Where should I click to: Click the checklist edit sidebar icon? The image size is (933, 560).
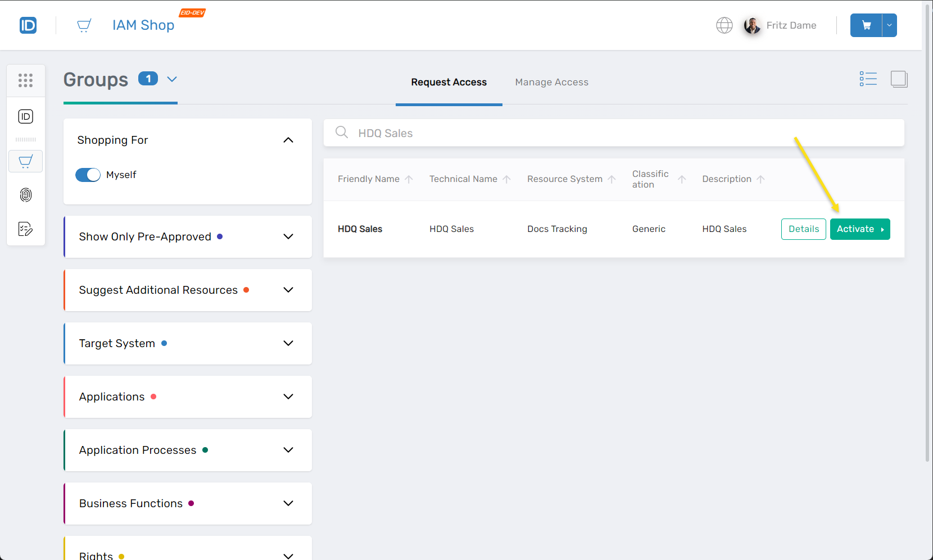coord(25,229)
